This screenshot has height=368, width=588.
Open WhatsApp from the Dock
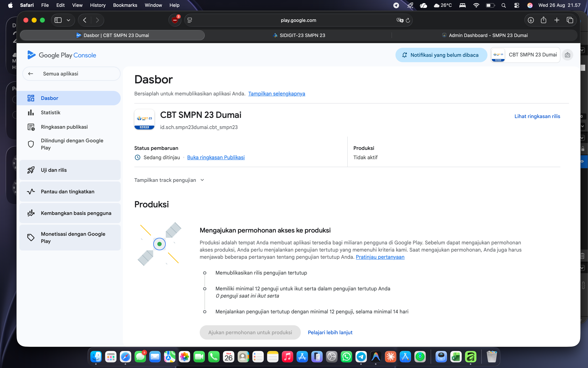[346, 357]
